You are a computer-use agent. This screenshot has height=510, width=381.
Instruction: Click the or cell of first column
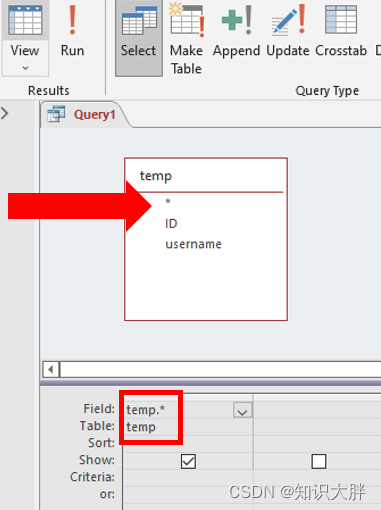click(x=188, y=495)
